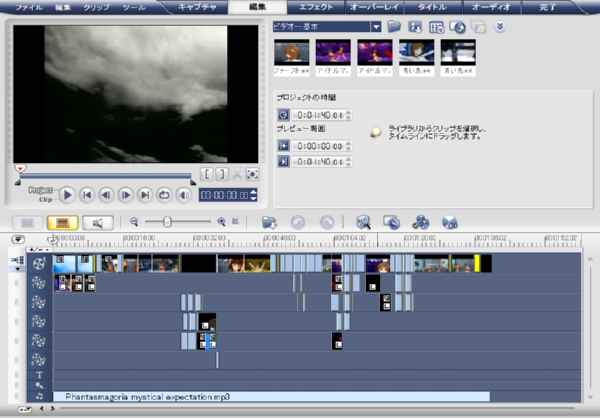Select the Phantasmagoria mystical expectation.mp3 clip
The width and height of the screenshot is (600, 418).
tap(271, 397)
